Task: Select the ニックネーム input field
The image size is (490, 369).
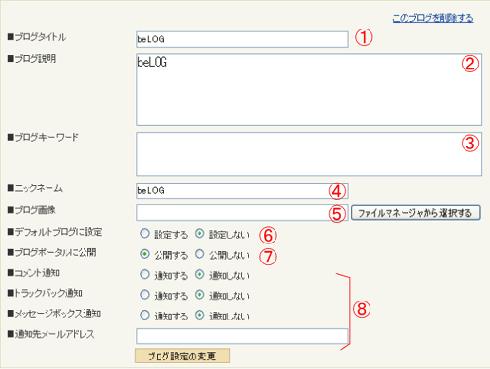Action: [242, 191]
